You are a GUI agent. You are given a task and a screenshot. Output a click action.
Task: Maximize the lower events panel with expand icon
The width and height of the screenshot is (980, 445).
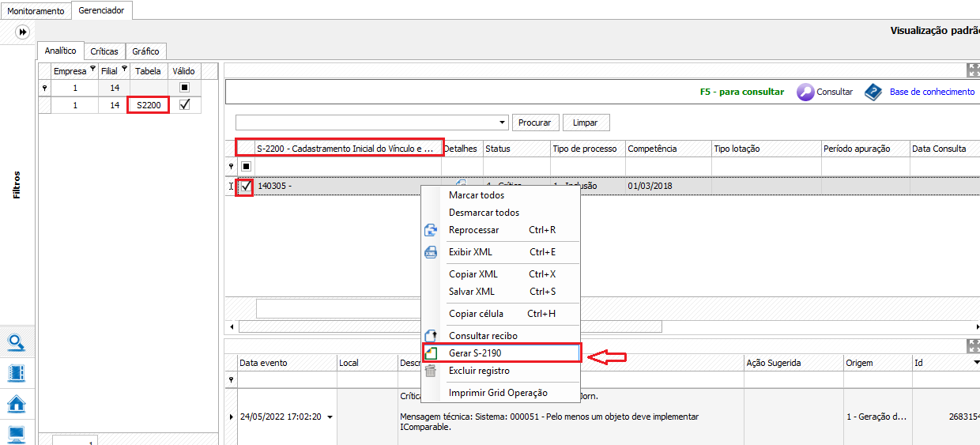coord(973,346)
